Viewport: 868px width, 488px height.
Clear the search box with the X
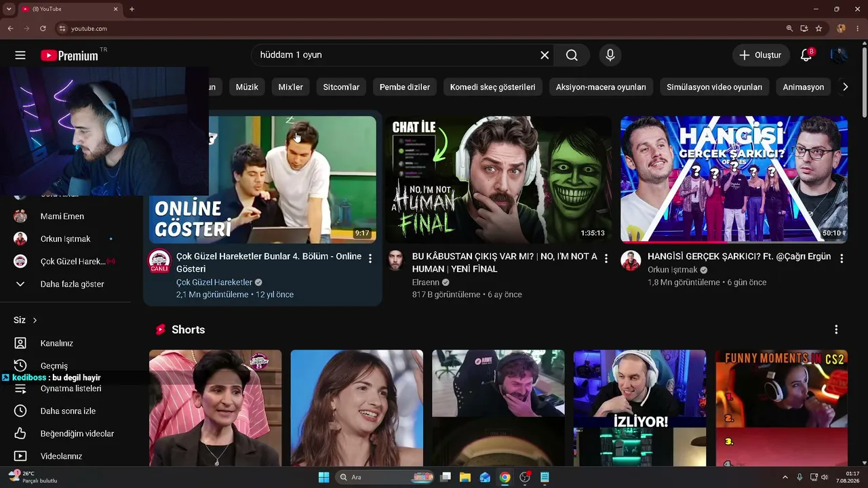pyautogui.click(x=545, y=56)
